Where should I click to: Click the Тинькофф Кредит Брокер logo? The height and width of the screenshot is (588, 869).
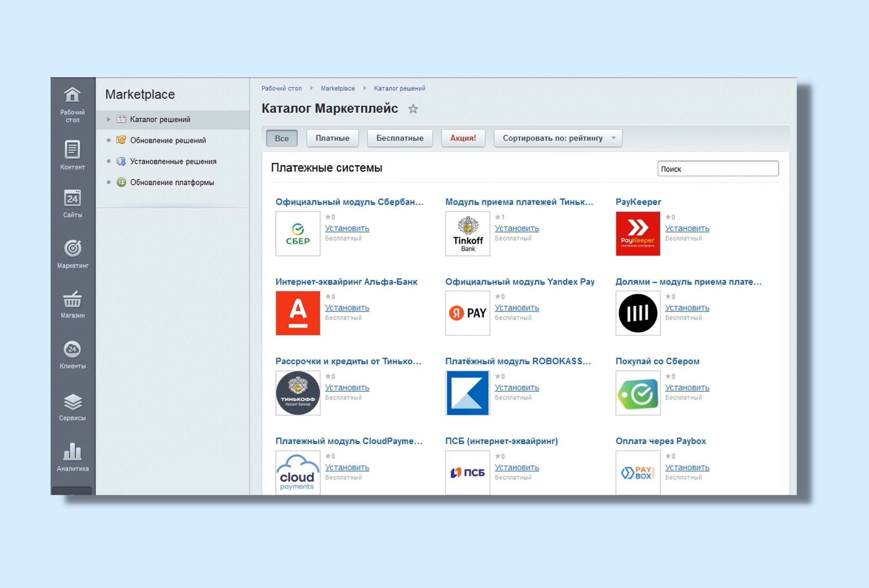[x=298, y=393]
